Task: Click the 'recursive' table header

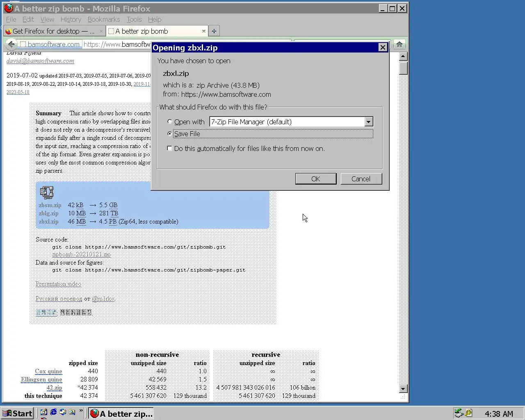Action: coord(266,355)
